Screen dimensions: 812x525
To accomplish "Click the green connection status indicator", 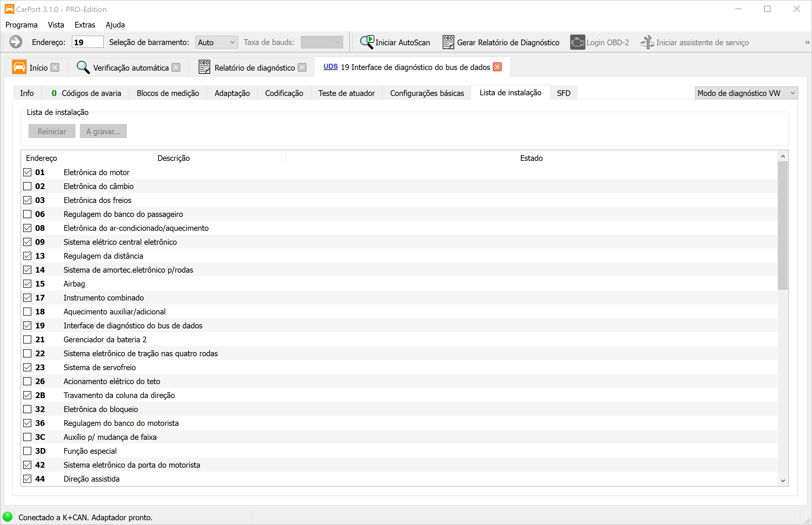I will [x=8, y=516].
